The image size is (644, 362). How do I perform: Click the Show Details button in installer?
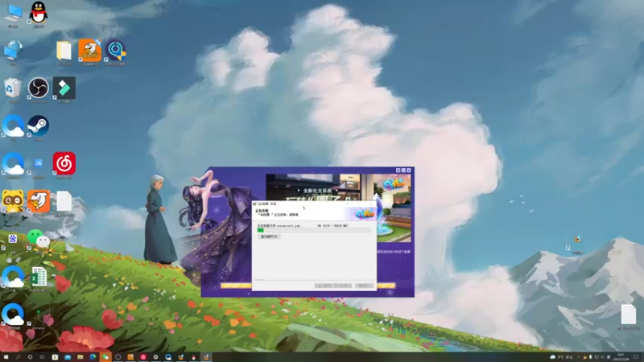(x=269, y=237)
